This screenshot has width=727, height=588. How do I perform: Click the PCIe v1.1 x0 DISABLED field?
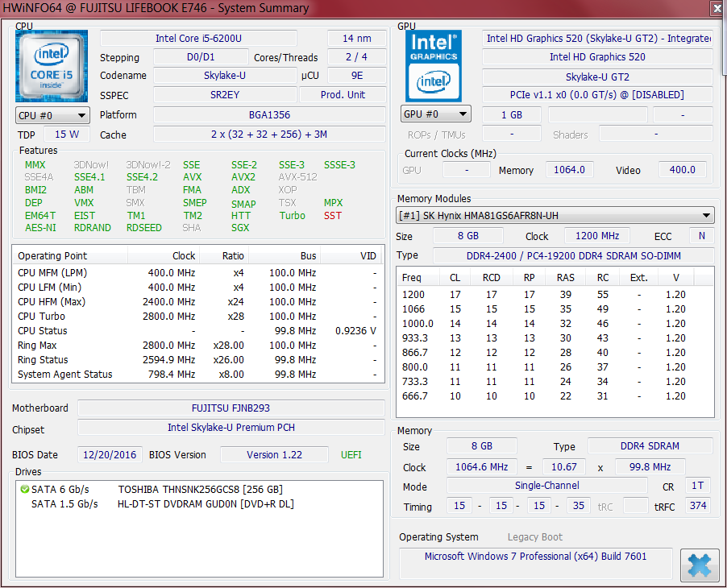pos(597,95)
